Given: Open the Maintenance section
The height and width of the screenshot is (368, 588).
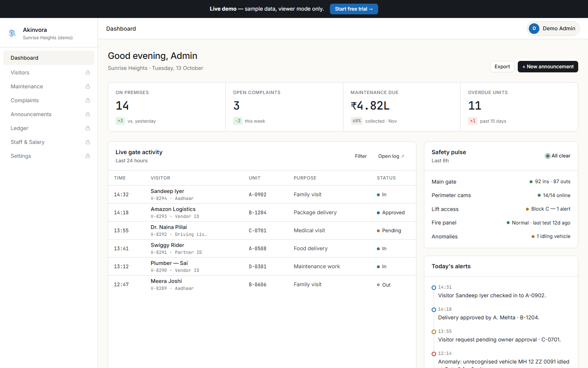Looking at the screenshot, I should point(49,86).
